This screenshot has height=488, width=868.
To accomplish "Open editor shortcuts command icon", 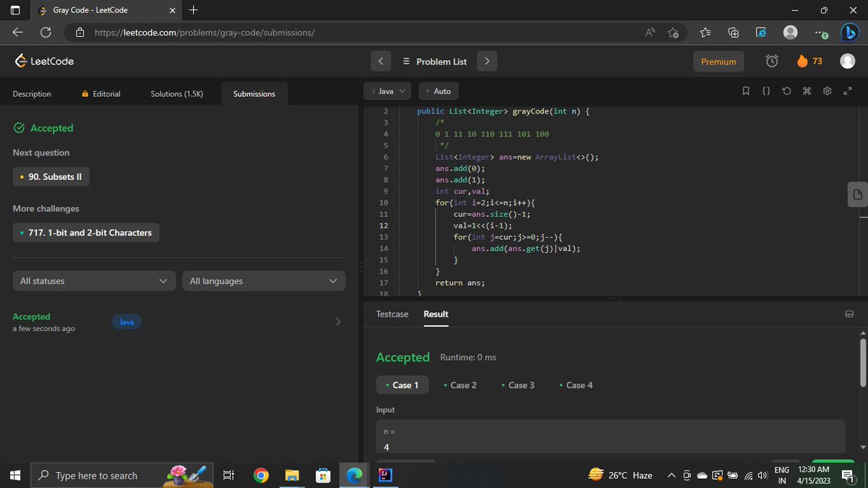I will coord(807,91).
